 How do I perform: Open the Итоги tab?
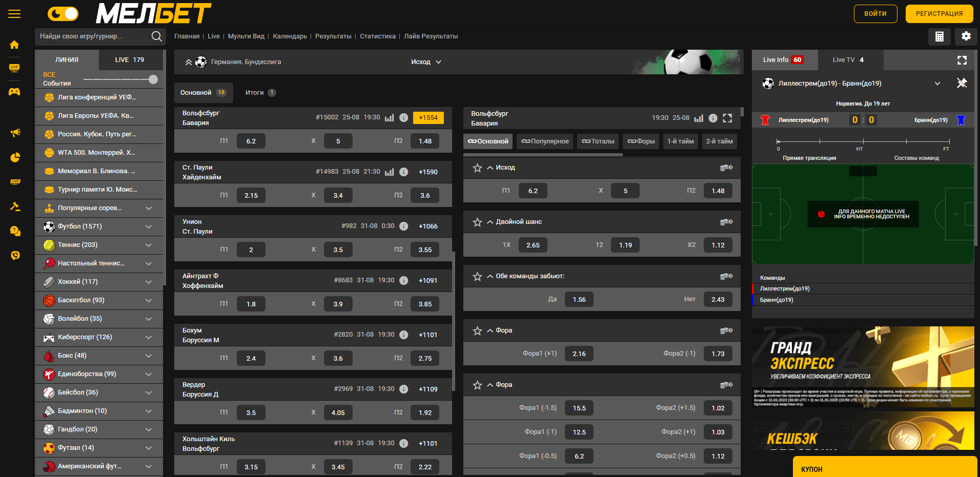pyautogui.click(x=260, y=93)
